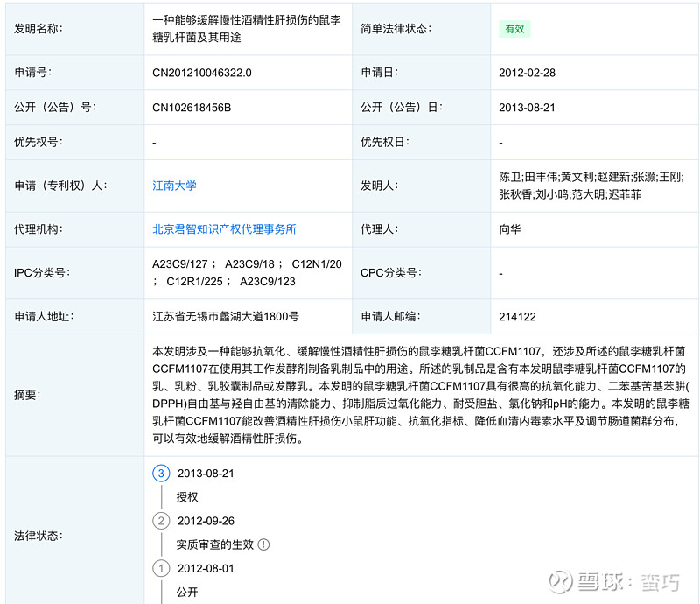This screenshot has width=700, height=604.
Task: Select timeline step 2 circle marker
Action: [161, 521]
